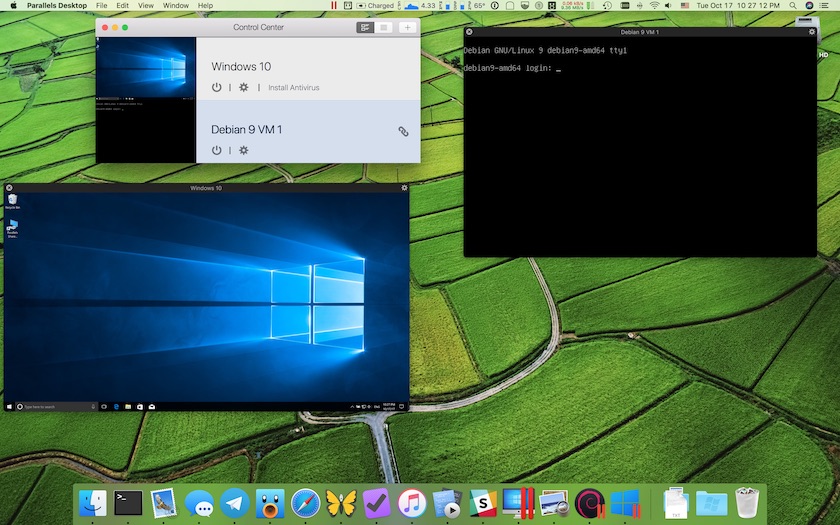Click the Windows 10 VM icon in the Dock
Image resolution: width=840 pixels, height=525 pixels.
625,504
